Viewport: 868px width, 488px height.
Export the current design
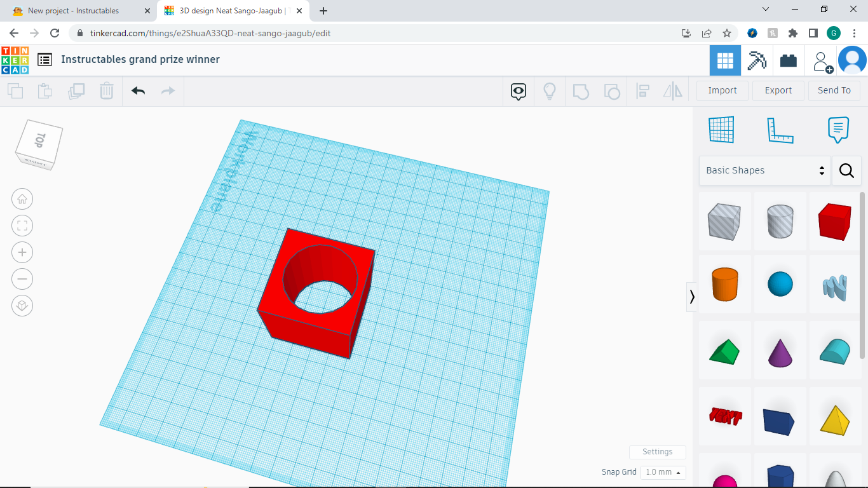(x=778, y=90)
